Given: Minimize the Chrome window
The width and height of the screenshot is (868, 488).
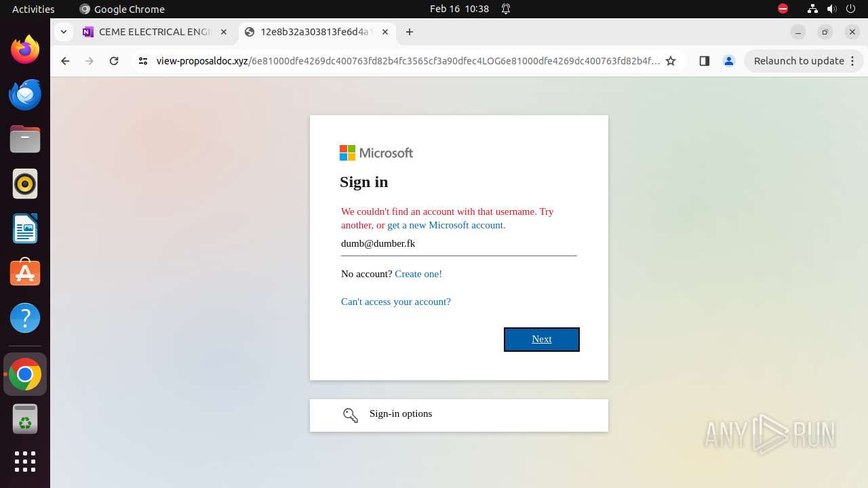Looking at the screenshot, I should point(798,32).
